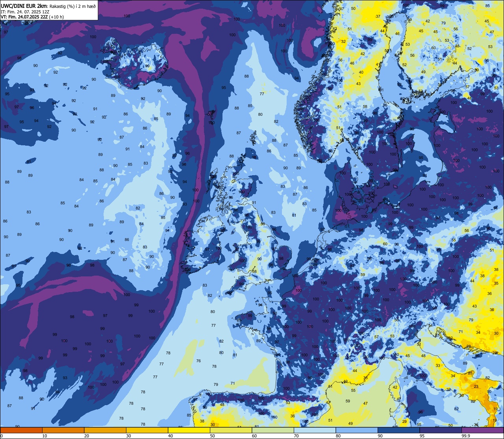The width and height of the screenshot is (504, 439).
Task: Click the humidity value 37 over northern Scandinavia
Action: click(x=378, y=17)
